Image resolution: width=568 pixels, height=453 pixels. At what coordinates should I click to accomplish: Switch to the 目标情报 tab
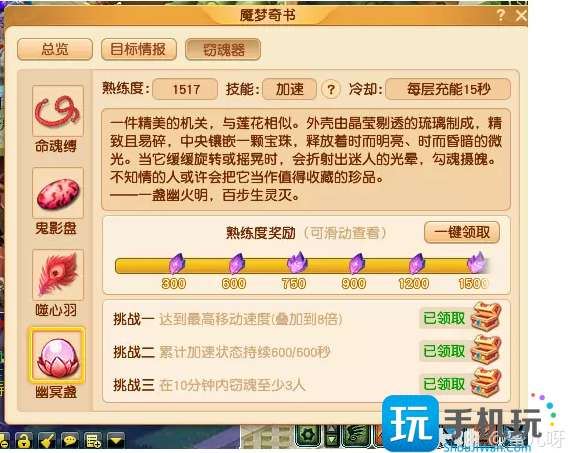click(x=138, y=49)
